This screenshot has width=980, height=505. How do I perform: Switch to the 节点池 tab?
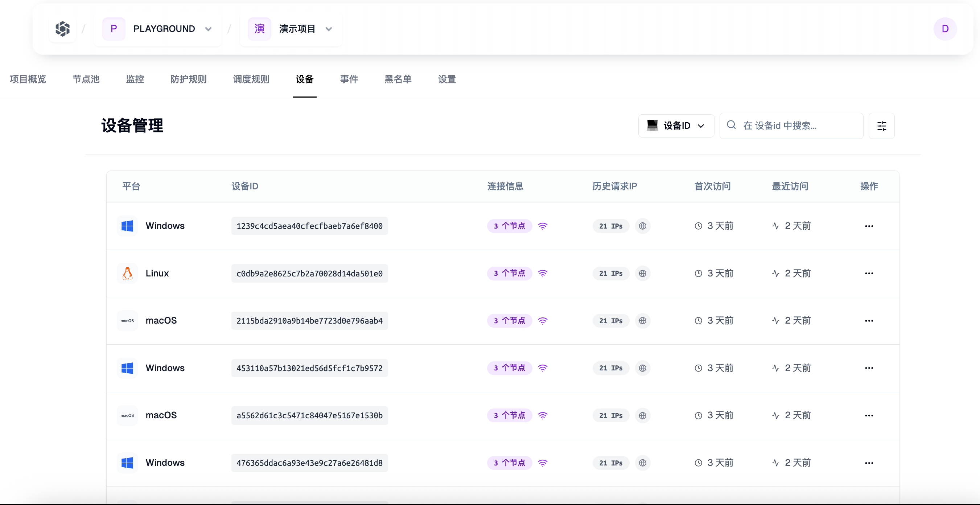click(86, 79)
